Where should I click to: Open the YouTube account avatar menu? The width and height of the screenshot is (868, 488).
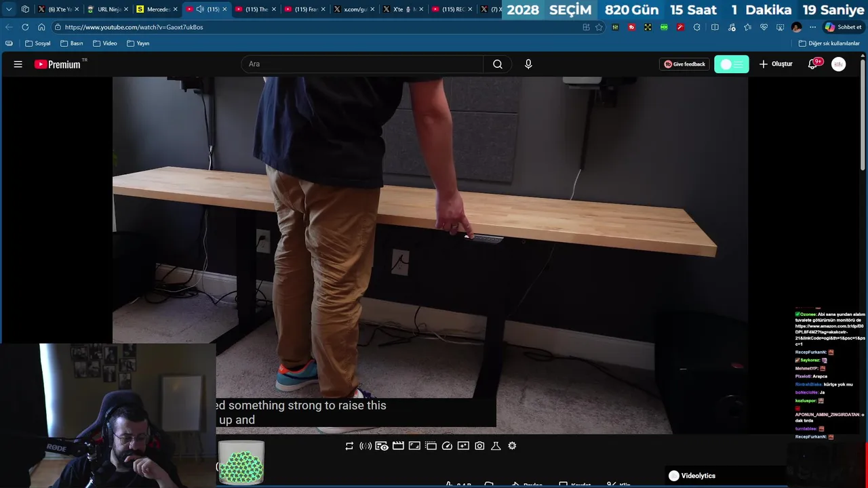click(839, 64)
